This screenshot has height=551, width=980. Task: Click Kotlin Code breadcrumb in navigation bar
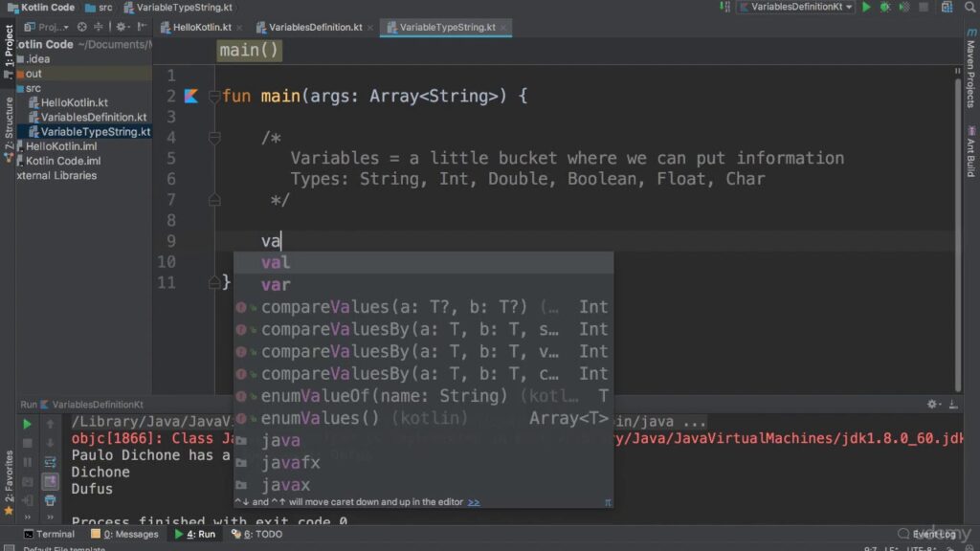click(x=41, y=8)
